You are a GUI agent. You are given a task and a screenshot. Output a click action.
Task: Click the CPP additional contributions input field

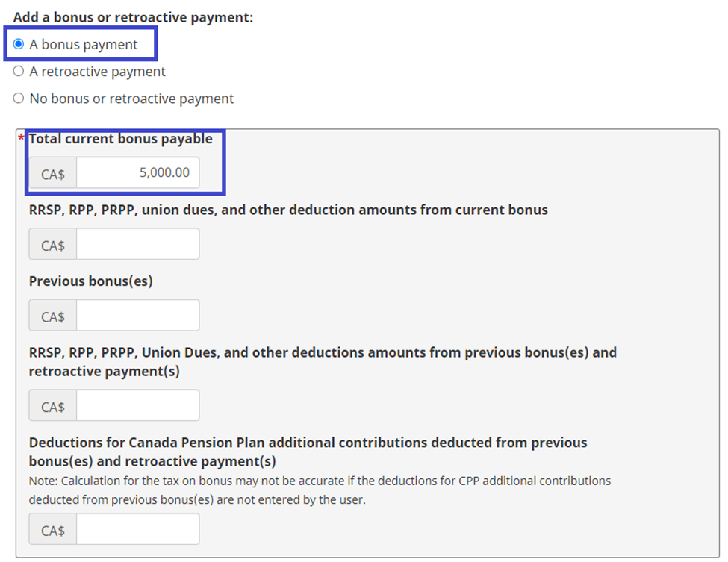pos(137,530)
